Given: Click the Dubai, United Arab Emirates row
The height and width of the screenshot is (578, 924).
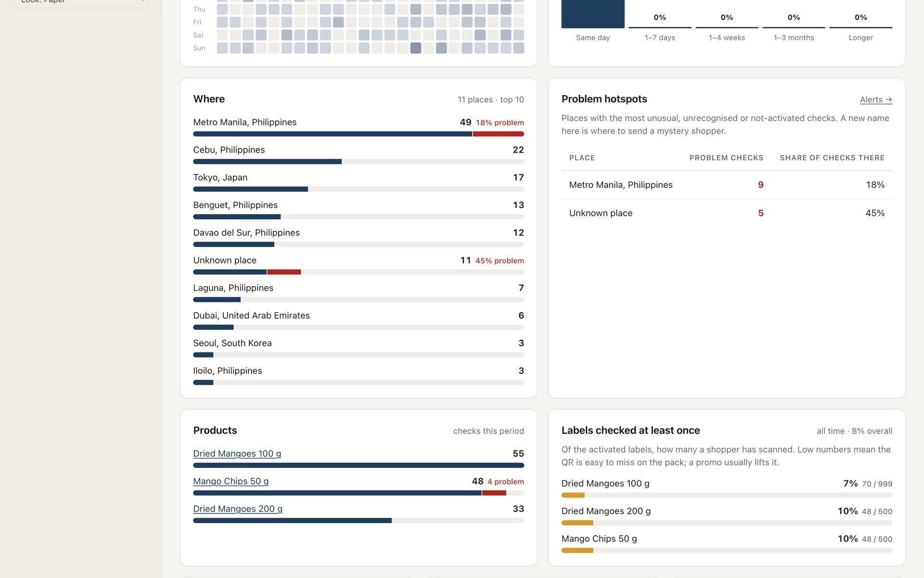Looking at the screenshot, I should 359,320.
